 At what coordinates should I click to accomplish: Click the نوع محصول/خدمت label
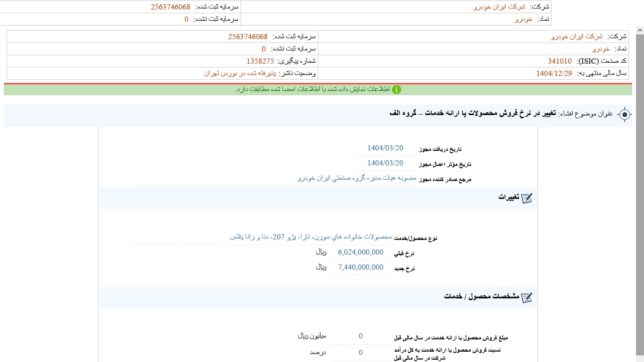tap(415, 239)
